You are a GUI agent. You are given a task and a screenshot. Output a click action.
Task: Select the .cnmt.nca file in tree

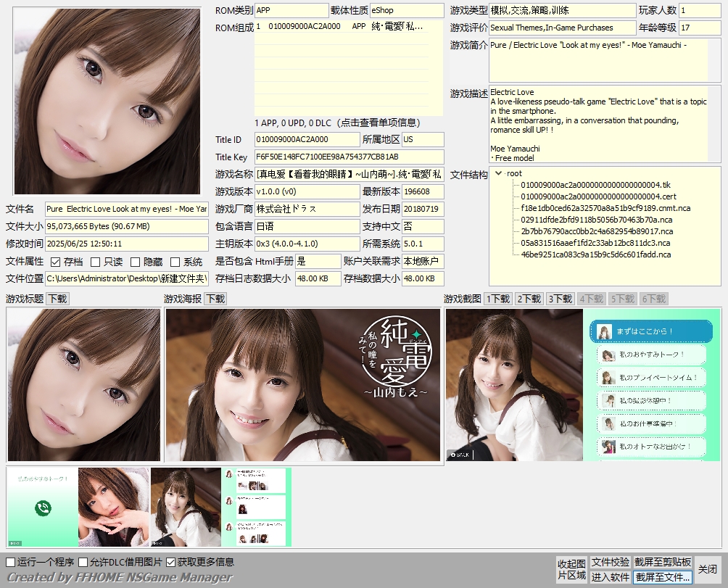point(605,208)
